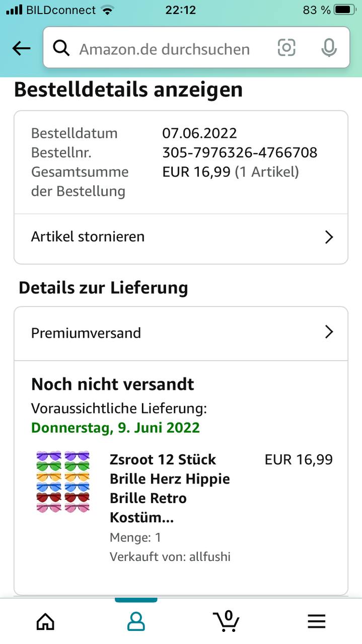Expand the Artikel stornieren chevron
This screenshot has height=644, width=362.
(329, 237)
